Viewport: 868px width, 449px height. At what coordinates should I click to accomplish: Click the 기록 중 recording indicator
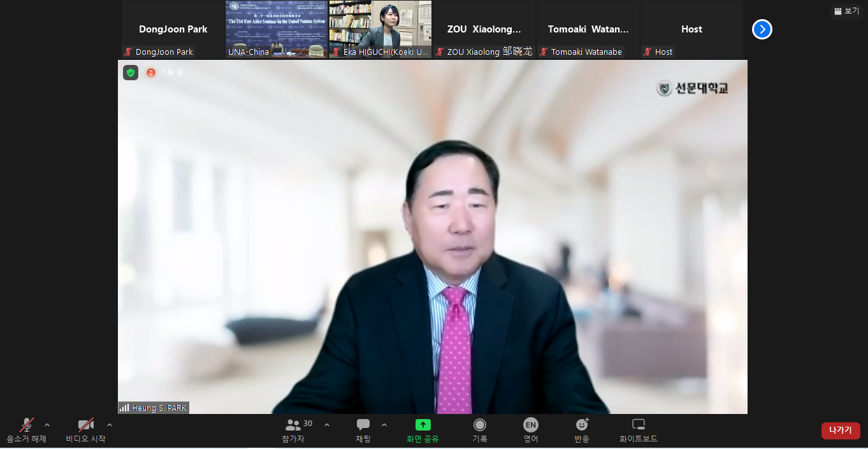(x=164, y=73)
